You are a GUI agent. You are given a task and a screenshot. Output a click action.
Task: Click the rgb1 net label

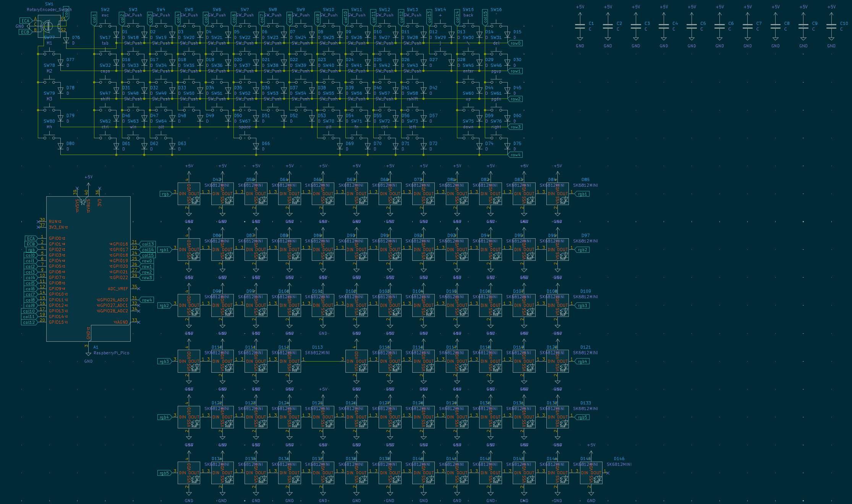582,194
